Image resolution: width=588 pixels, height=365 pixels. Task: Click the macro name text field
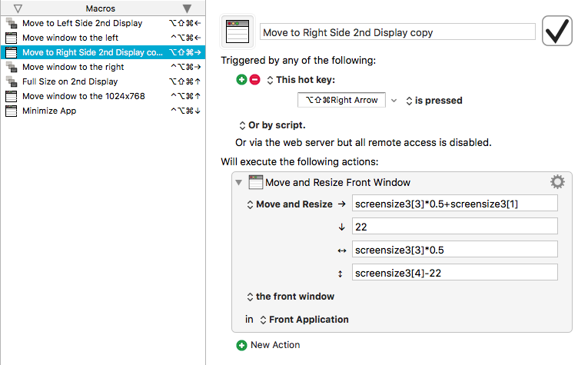397,32
